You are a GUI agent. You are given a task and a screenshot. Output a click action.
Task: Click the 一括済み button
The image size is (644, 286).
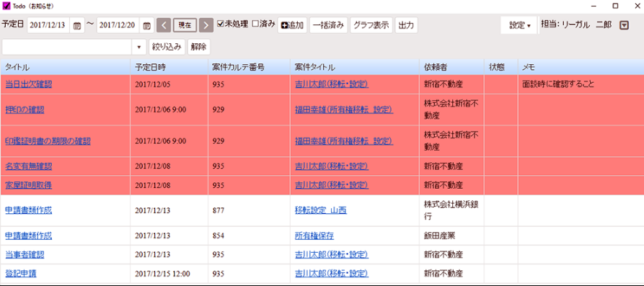click(328, 25)
